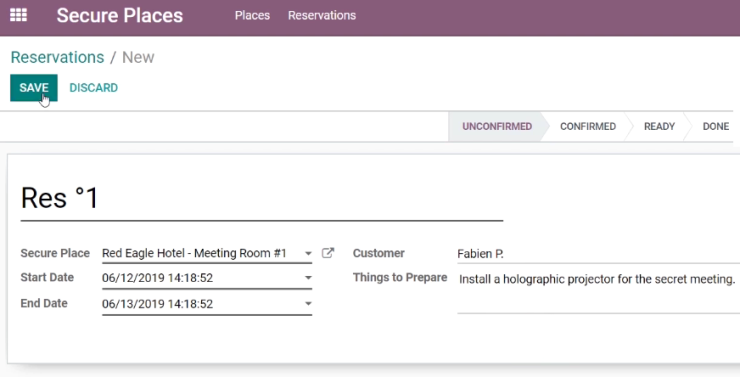Open the Reservations menu
Screen dimensions: 740x377
pyautogui.click(x=322, y=15)
